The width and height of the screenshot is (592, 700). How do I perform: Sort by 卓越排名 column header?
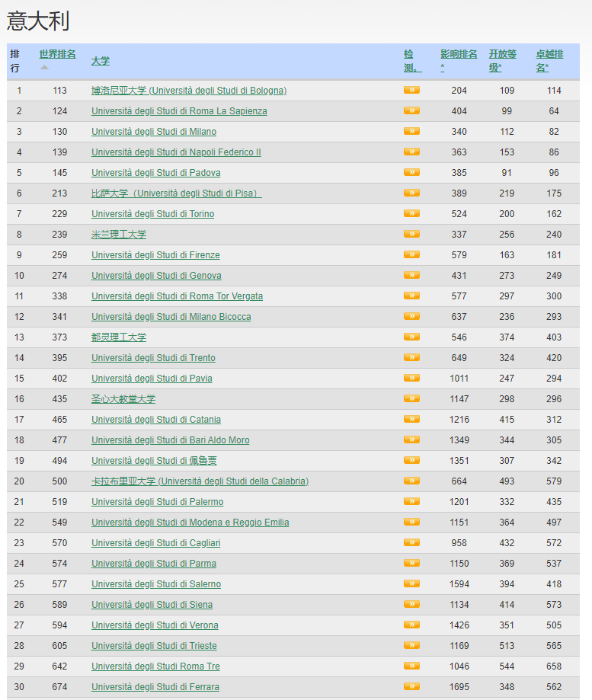coord(549,61)
